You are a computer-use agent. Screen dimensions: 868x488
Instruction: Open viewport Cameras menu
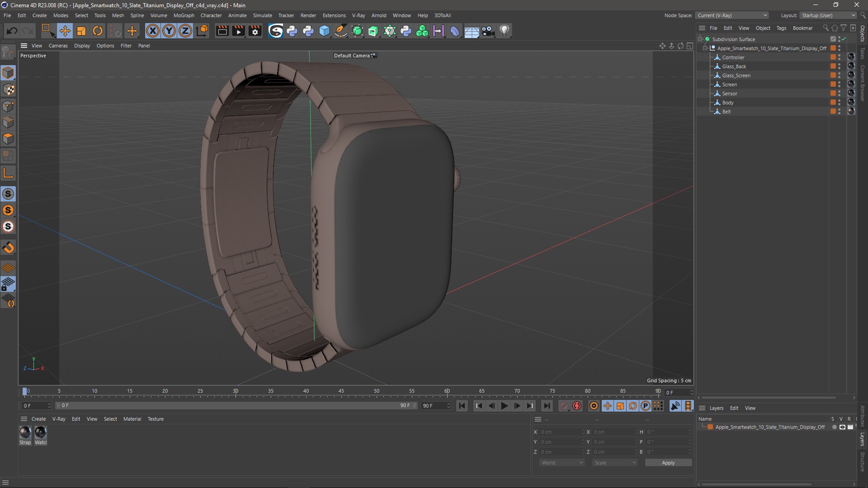(58, 46)
